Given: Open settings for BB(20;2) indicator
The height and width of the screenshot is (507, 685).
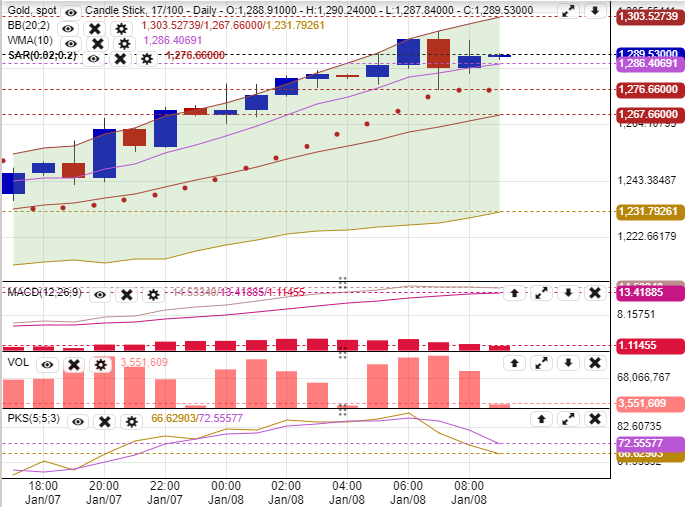Looking at the screenshot, I should pos(121,29).
